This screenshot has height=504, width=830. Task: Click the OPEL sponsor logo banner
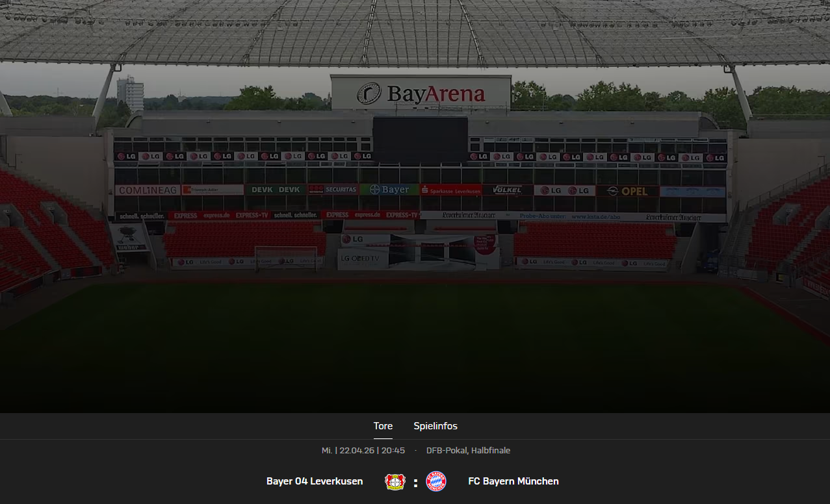tap(628, 191)
